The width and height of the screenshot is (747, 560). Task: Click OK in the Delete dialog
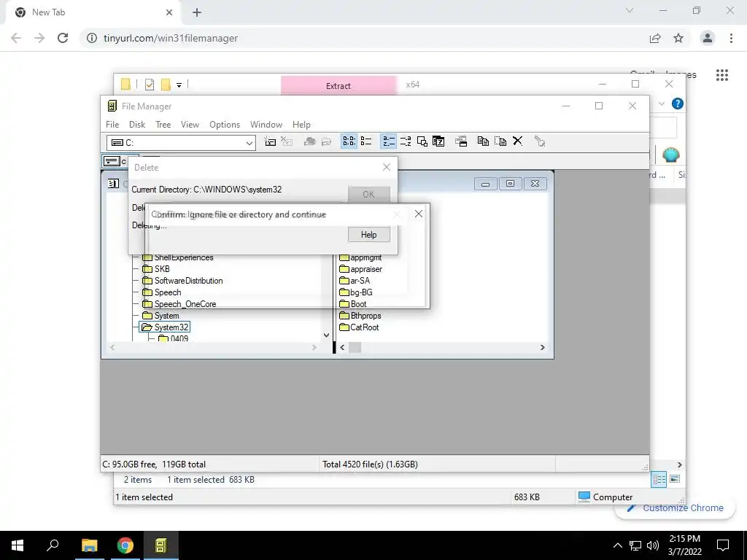[x=368, y=194]
